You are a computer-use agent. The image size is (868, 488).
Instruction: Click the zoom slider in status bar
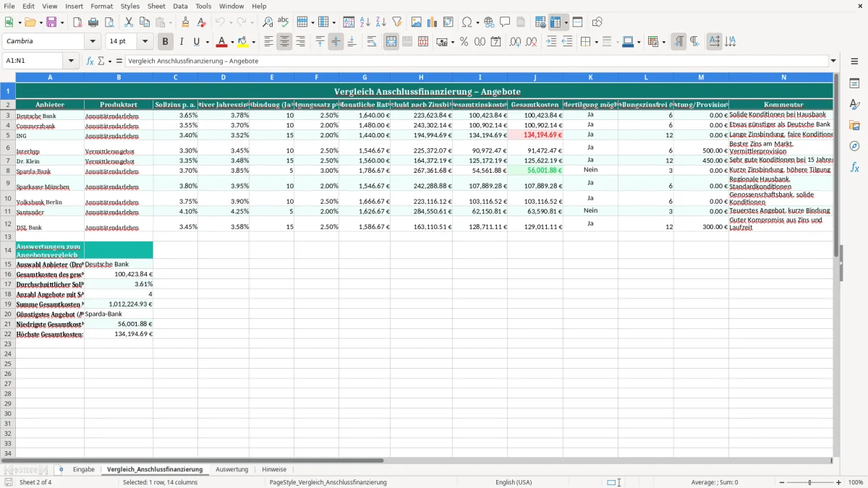pyautogui.click(x=810, y=482)
